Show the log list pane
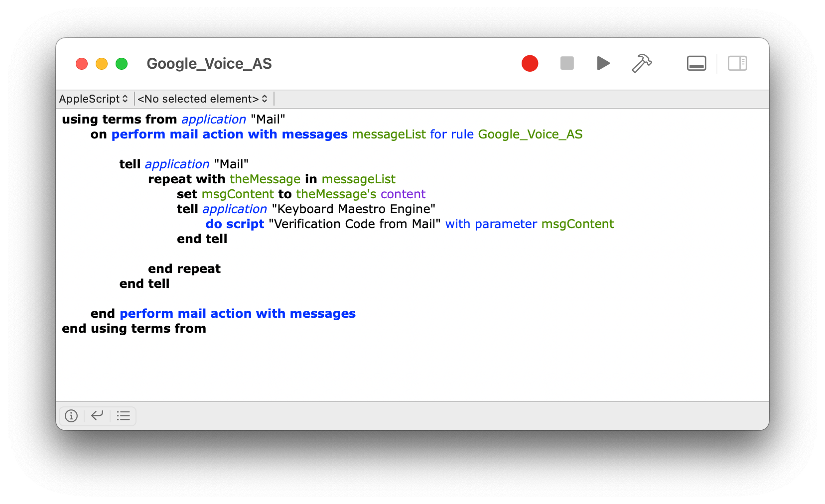The width and height of the screenshot is (825, 504). [123, 416]
